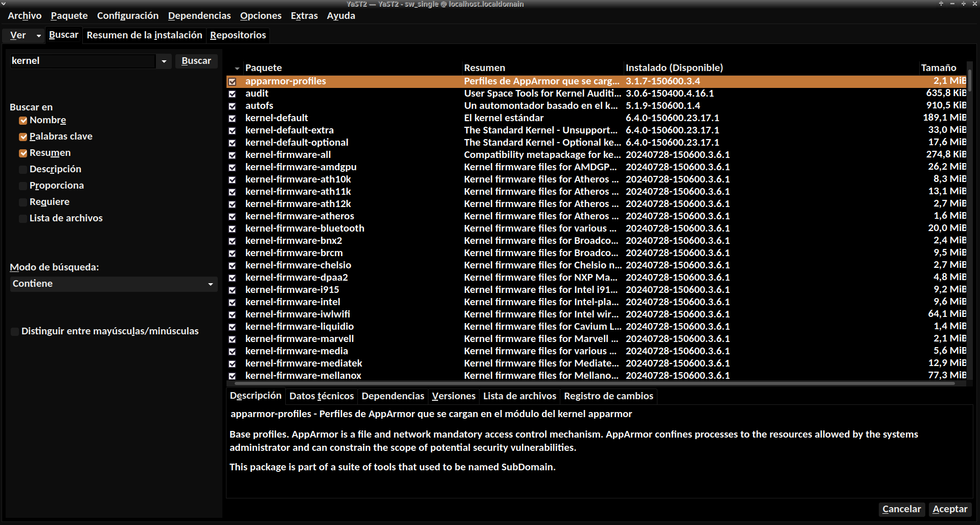Uncheck Palabras clave search option
The height and width of the screenshot is (525, 980).
point(23,137)
